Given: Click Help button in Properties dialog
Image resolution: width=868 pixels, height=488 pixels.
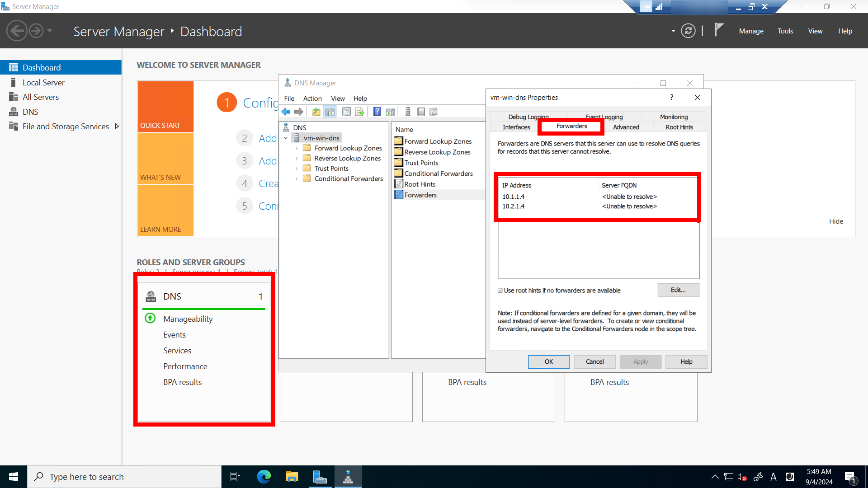Looking at the screenshot, I should click(686, 361).
